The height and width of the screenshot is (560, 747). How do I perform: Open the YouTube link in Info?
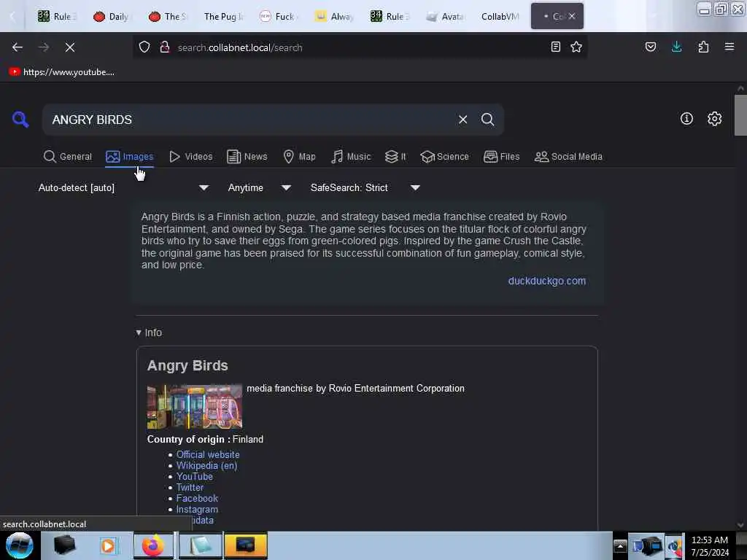194,477
